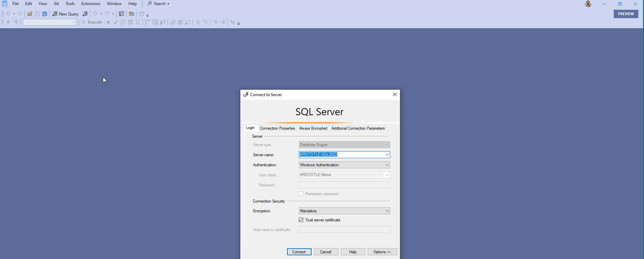
Task: Open the available databases combo box
Action: (x=50, y=22)
